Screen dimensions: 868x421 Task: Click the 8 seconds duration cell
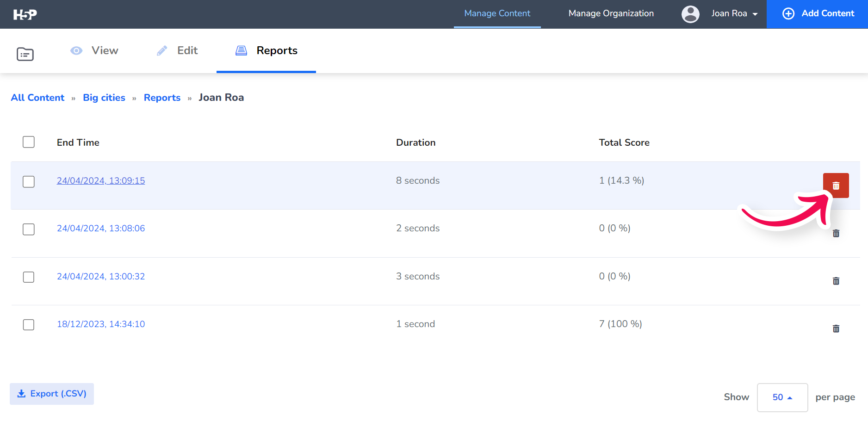[418, 181]
